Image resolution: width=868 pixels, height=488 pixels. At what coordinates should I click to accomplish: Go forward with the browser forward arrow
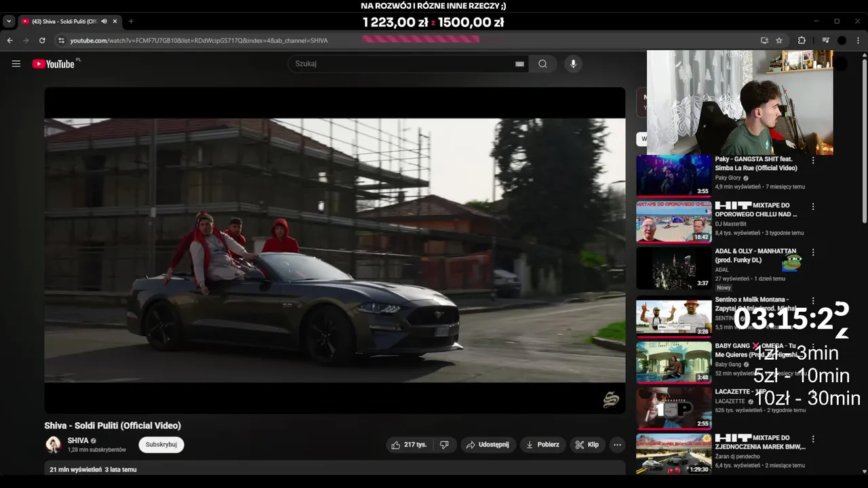click(26, 41)
